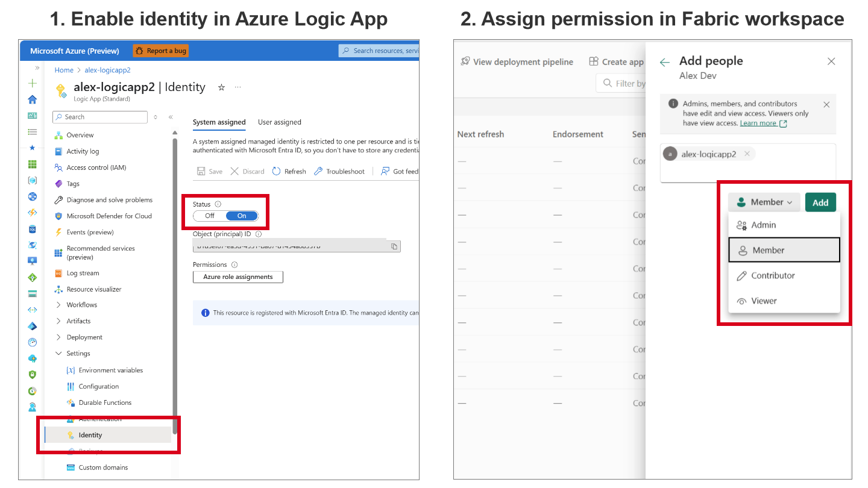Click the Permissions info icon

click(x=234, y=264)
